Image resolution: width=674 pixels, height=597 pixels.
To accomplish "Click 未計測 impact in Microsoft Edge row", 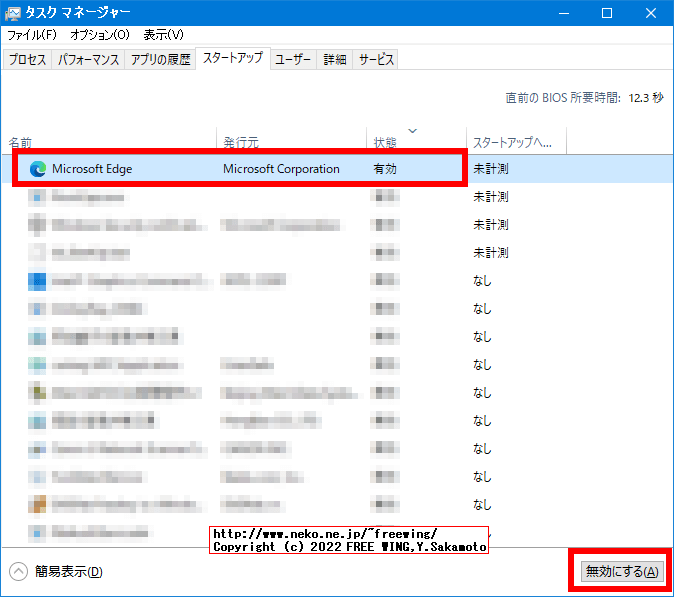I will [x=490, y=169].
